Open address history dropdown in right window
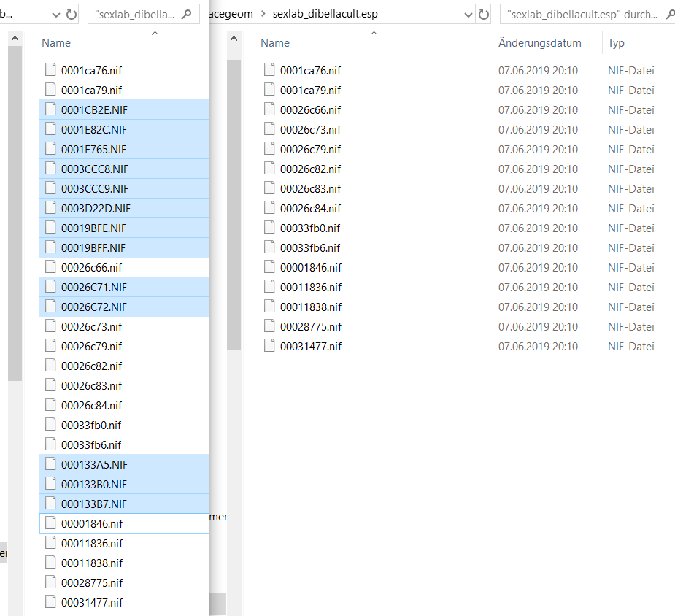Image resolution: width=675 pixels, height=616 pixels. [x=468, y=15]
